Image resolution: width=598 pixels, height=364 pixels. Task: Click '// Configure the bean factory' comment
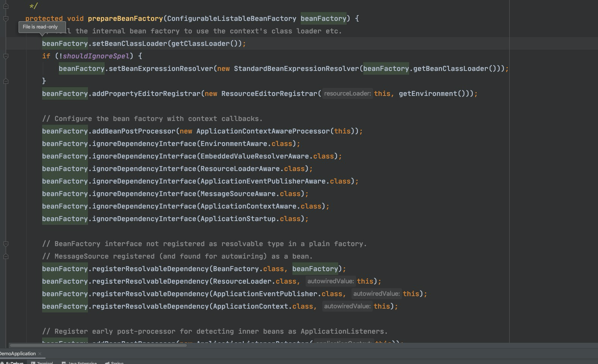tap(152, 119)
